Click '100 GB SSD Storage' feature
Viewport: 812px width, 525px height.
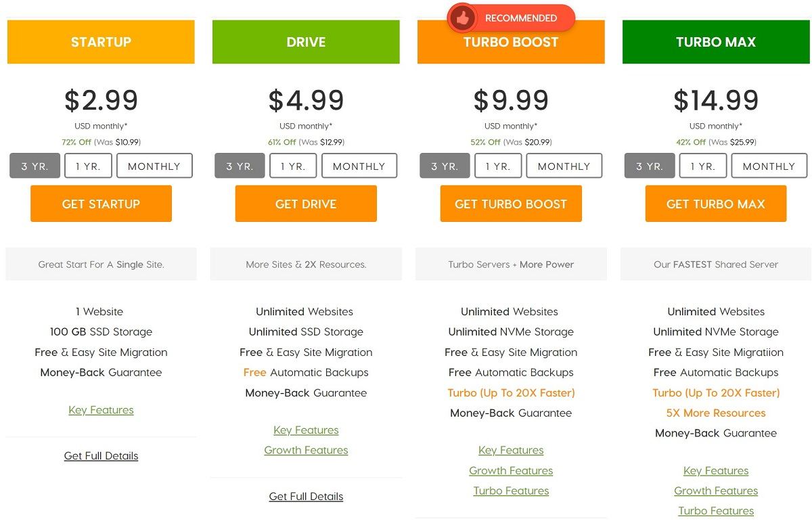point(101,332)
